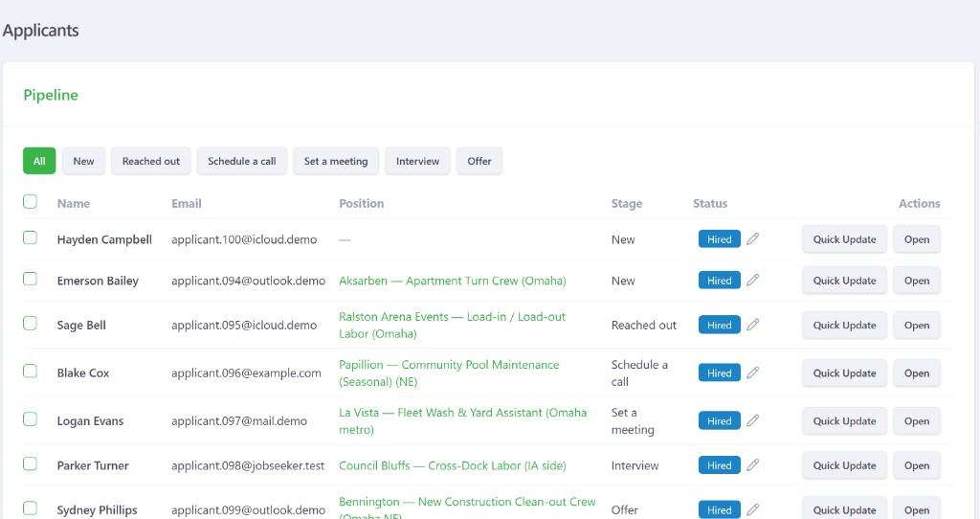Edit status pencil for Hayden Campbell
The width and height of the screenshot is (980, 519).
(x=753, y=238)
